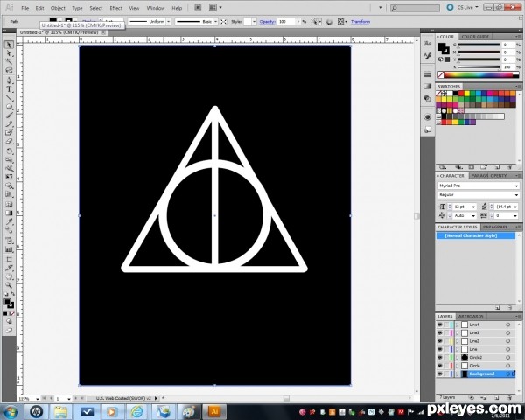This screenshot has width=525, height=420.
Task: Select the Eyedropper tool
Action: coord(9,221)
